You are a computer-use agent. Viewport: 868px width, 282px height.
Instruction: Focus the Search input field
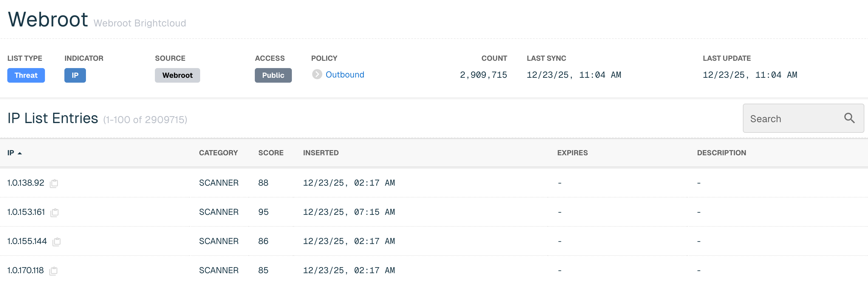[x=803, y=119]
